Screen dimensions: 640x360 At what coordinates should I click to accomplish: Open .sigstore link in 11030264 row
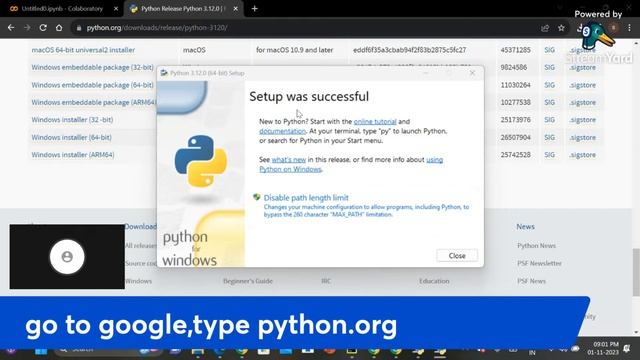(582, 85)
